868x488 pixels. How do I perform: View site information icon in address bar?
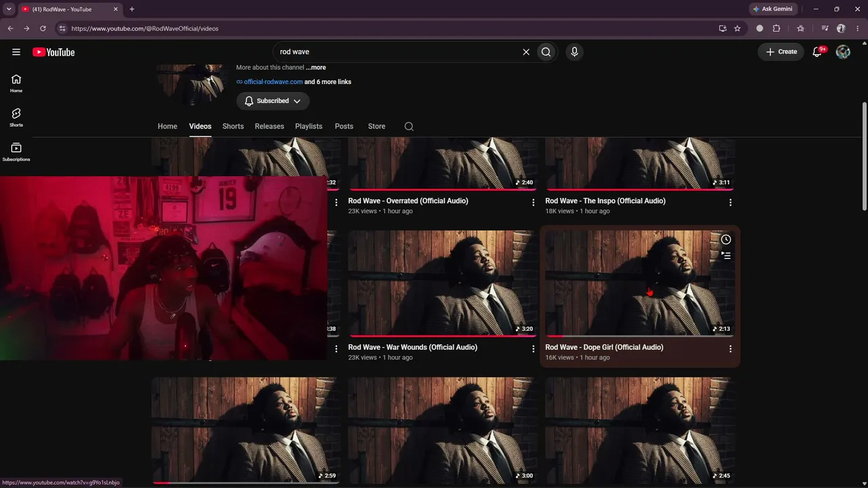coord(62,28)
